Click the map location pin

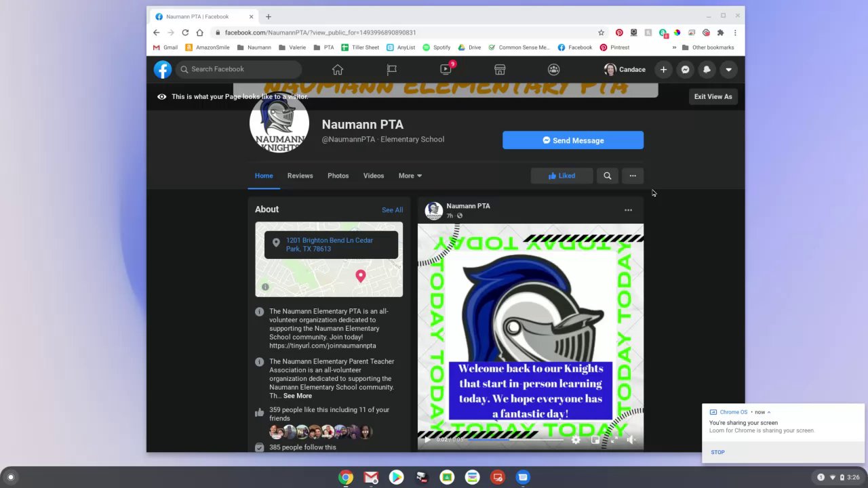pos(361,276)
